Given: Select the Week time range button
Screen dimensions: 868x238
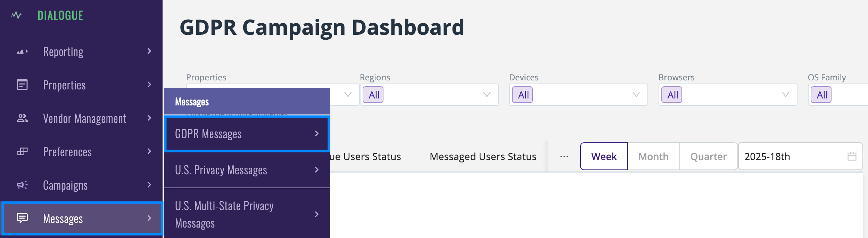Looking at the screenshot, I should click(x=604, y=156).
